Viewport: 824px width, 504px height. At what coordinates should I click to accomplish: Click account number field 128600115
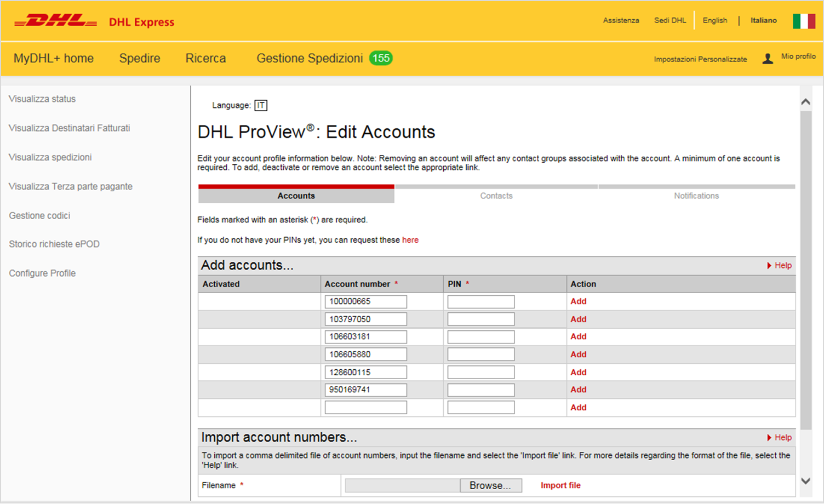(366, 372)
